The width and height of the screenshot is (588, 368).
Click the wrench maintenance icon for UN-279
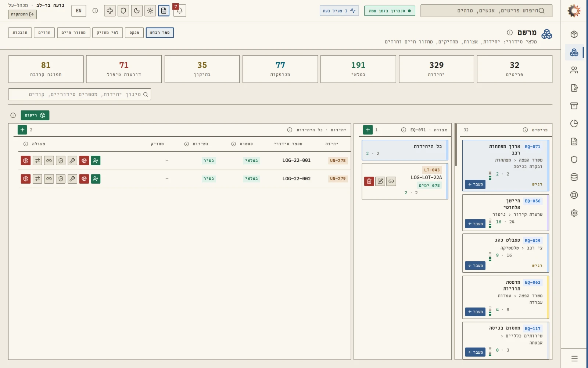click(72, 179)
